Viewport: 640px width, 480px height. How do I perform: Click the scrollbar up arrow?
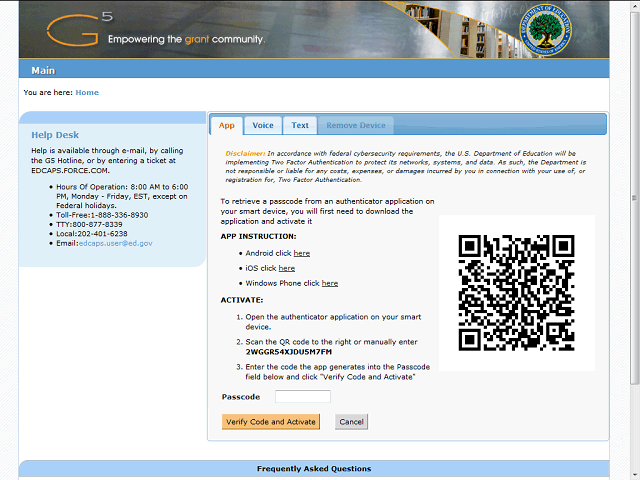pos(633,7)
